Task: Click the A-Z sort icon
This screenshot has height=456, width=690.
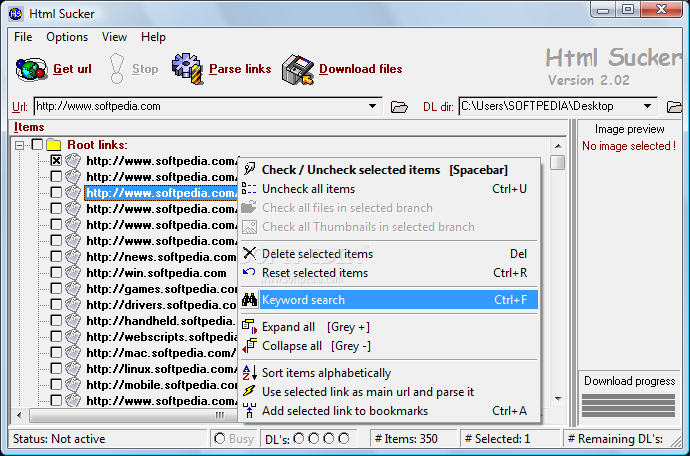Action: click(x=250, y=373)
